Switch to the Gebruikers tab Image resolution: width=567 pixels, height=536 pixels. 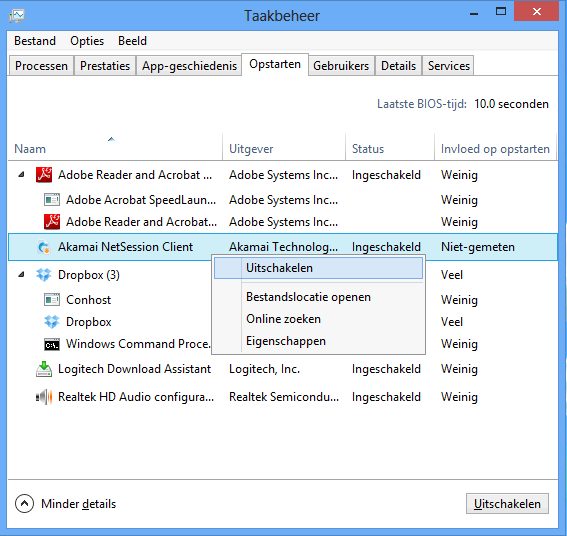point(341,66)
